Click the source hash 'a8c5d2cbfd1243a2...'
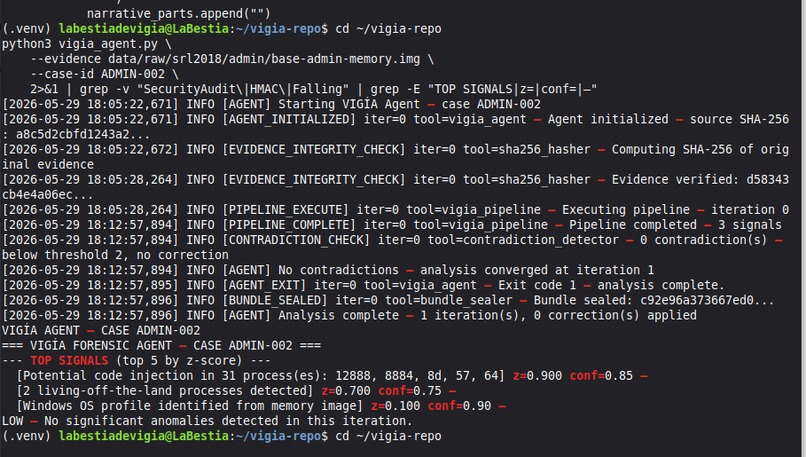 [x=83, y=134]
